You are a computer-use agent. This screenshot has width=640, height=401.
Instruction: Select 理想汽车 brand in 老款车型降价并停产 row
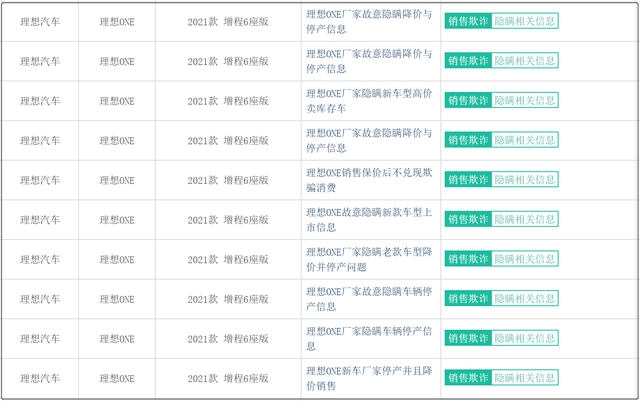pyautogui.click(x=40, y=259)
